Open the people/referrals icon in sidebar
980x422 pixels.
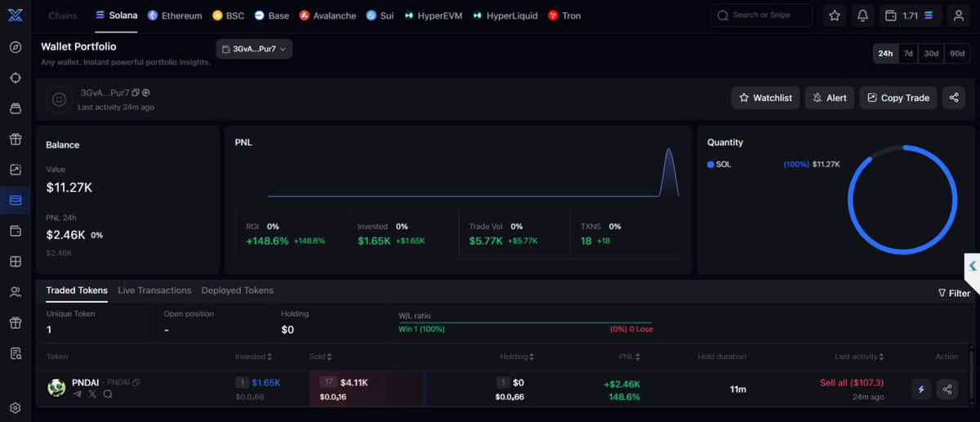[16, 292]
